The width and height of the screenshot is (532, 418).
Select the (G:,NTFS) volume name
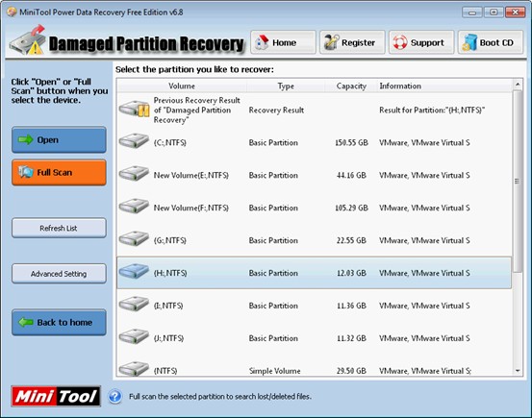pyautogui.click(x=170, y=240)
